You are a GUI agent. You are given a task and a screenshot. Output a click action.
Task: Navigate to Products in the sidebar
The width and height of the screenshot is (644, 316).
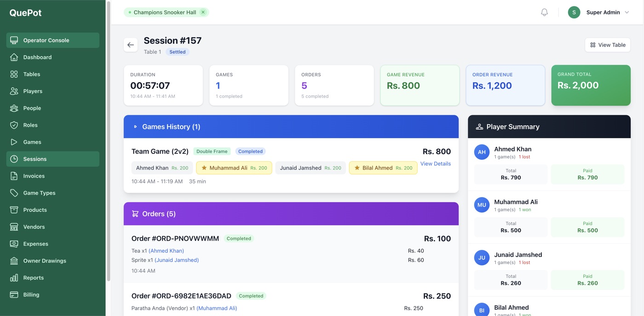point(35,210)
